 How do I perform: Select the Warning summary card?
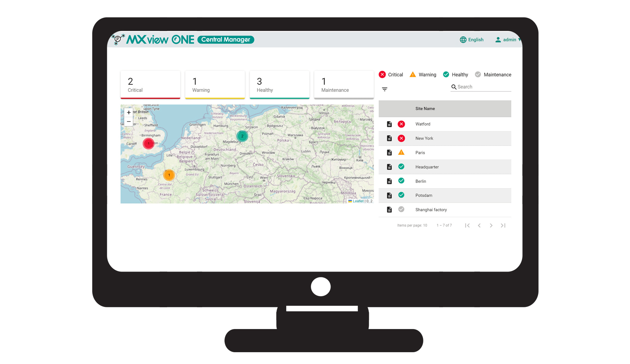coord(215,85)
